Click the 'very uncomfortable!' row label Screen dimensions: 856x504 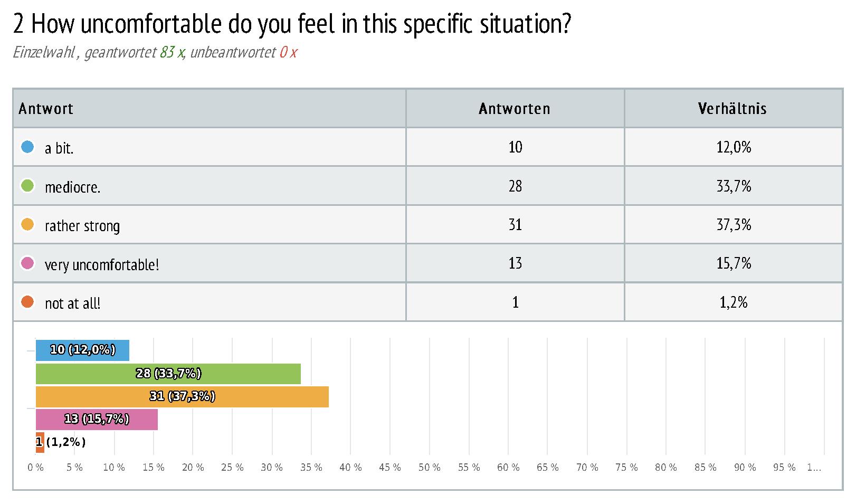tap(102, 264)
